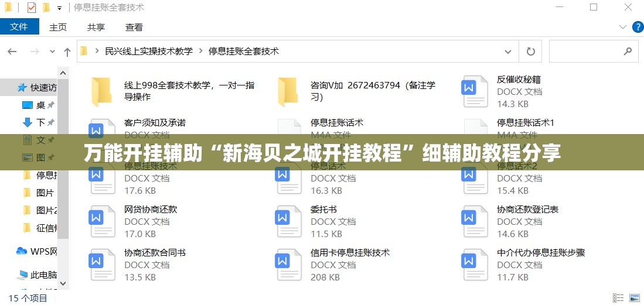Go back with the back arrow
The image size is (644, 305).
coord(12,52)
